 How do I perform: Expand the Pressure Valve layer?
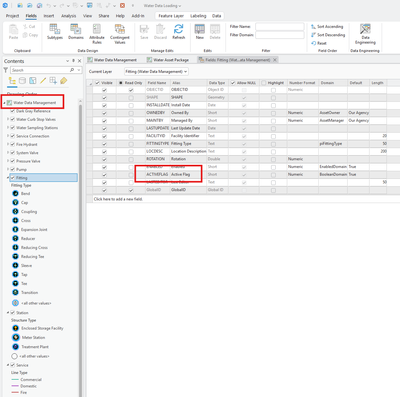coord(8,161)
